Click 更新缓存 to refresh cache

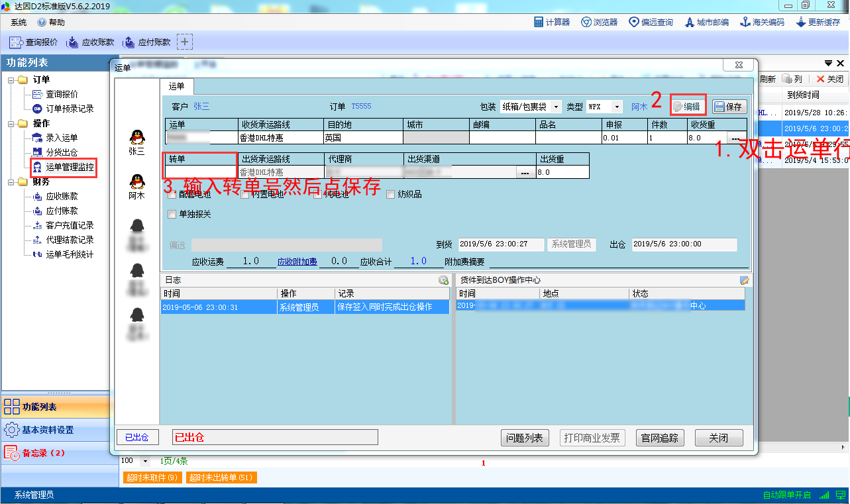(818, 22)
